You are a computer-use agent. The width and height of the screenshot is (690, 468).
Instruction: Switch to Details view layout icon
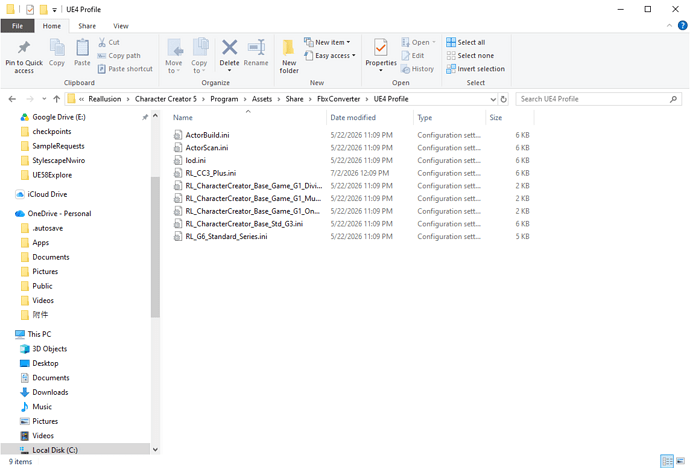coord(667,461)
